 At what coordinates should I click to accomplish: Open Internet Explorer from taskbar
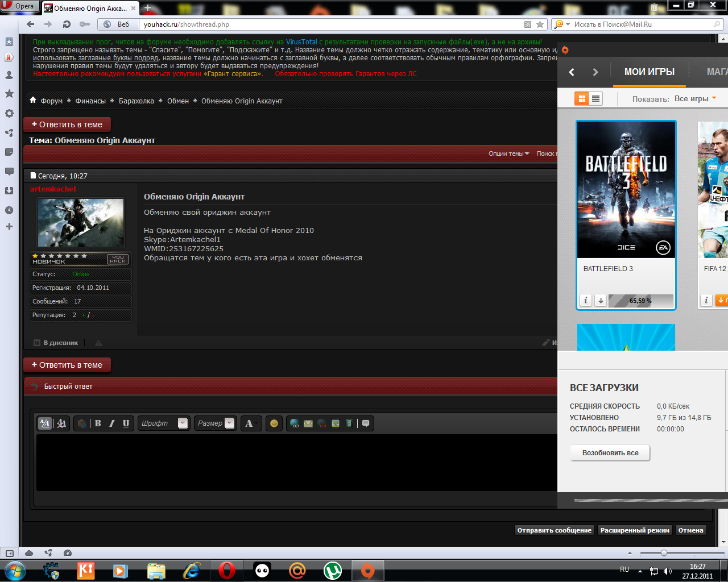192,570
